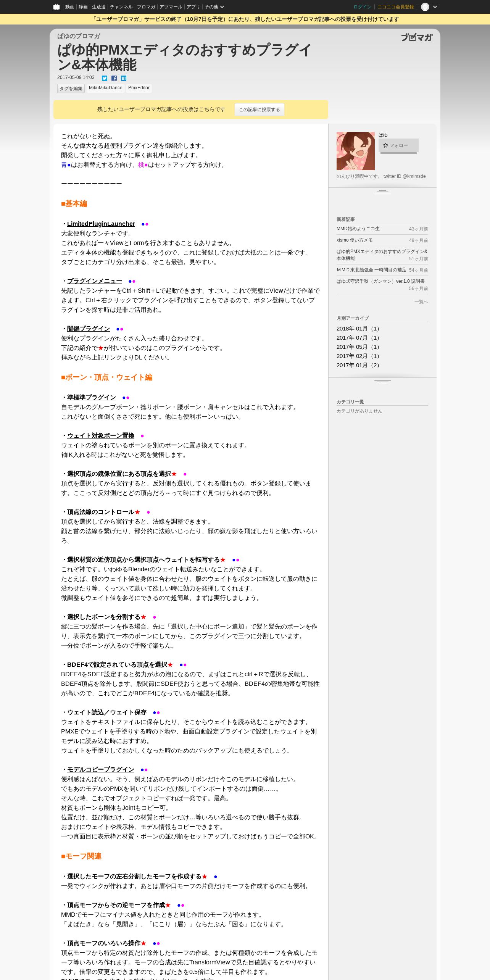The width and height of the screenshot is (490, 980).
Task: Open recent article ぱゆ的PMXエディタのおすすめプラグイン&本体機能
Action: pos(382,255)
